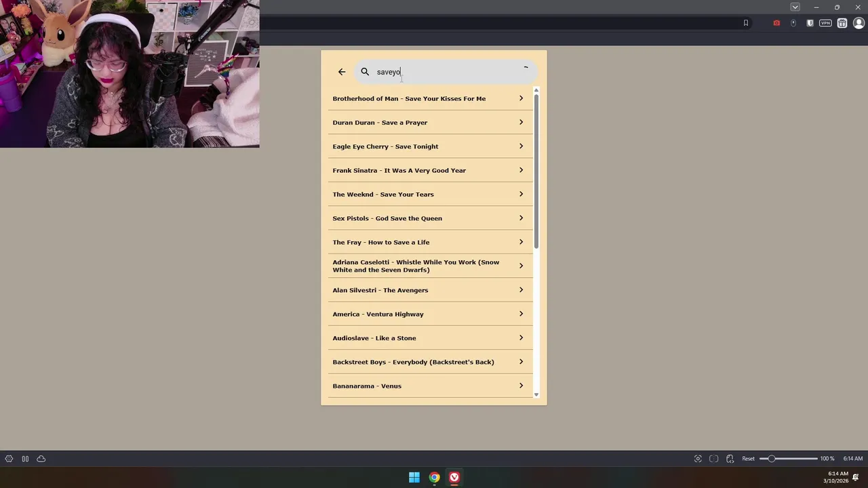Select Alan Silvestri - The Avengers
This screenshot has height=488, width=868.
[430, 290]
